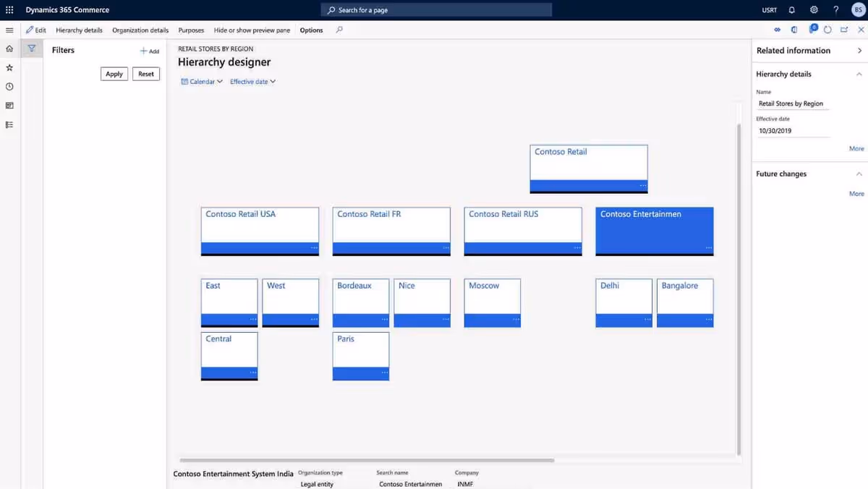Open the favorites star in sidebar
The width and height of the screenshot is (868, 489).
(x=9, y=67)
